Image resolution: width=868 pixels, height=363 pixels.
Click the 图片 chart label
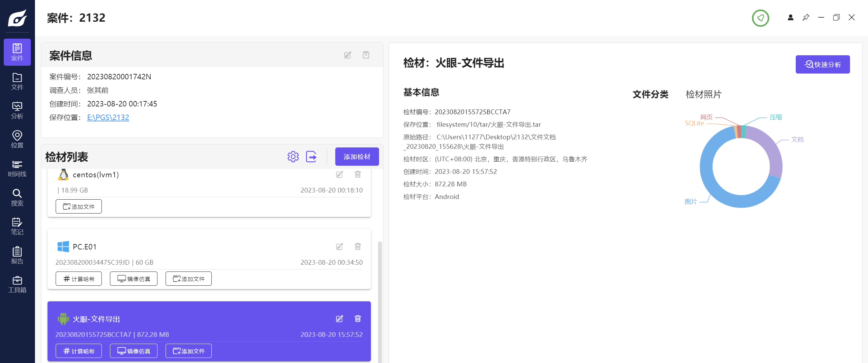pyautogui.click(x=691, y=201)
